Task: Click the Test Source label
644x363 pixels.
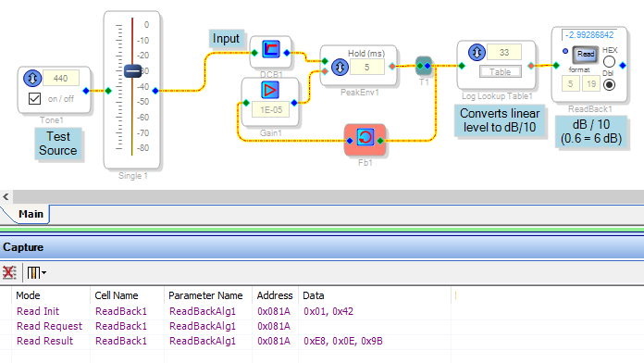Action: [x=58, y=144]
